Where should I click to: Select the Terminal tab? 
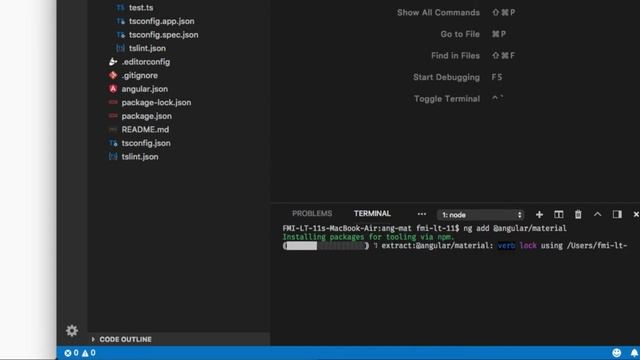coord(372,213)
